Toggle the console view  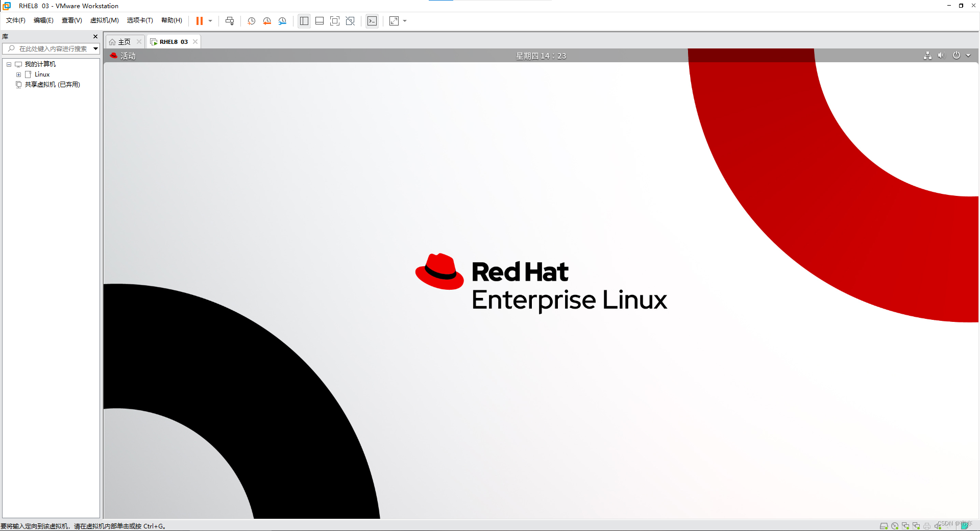tap(372, 21)
